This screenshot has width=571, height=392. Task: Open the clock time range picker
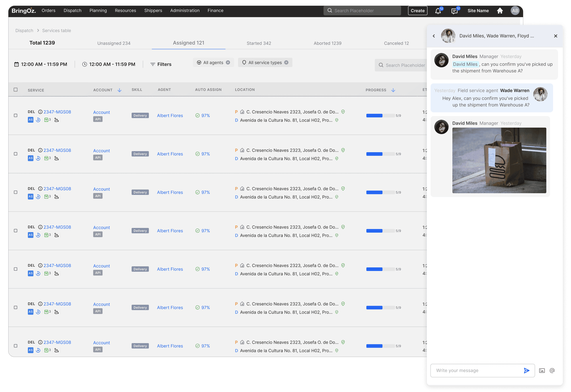pyautogui.click(x=109, y=64)
